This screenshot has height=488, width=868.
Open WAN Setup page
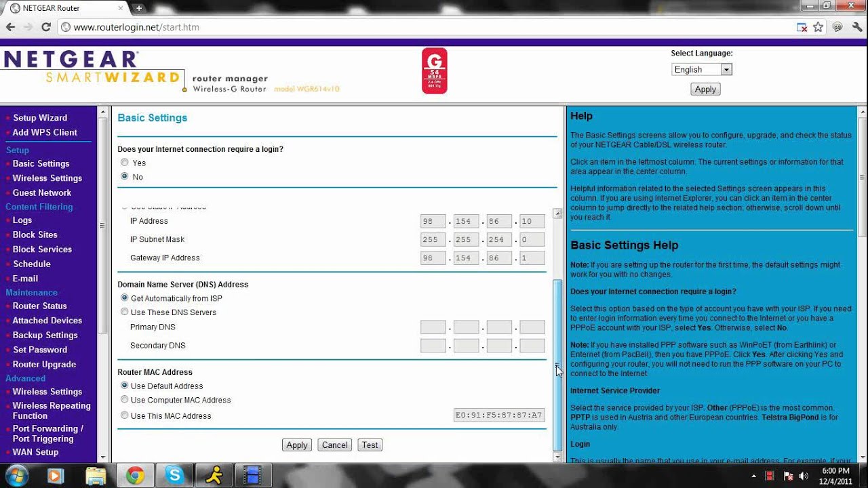(x=35, y=452)
